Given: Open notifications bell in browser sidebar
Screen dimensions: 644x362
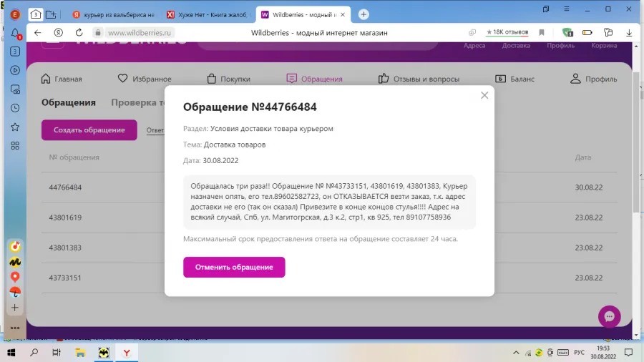Looking at the screenshot, I should click(15, 33).
